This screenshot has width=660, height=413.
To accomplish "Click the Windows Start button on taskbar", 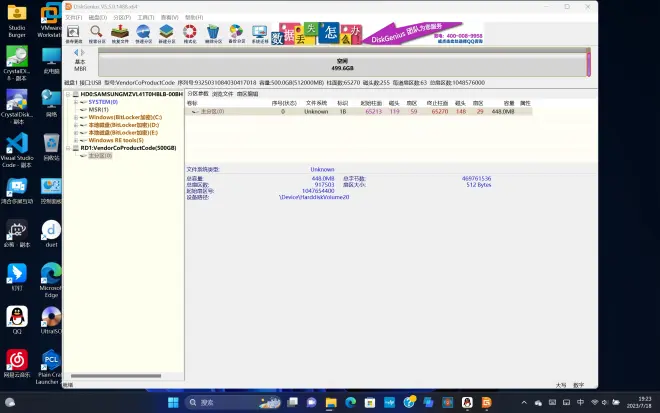I will [176, 402].
